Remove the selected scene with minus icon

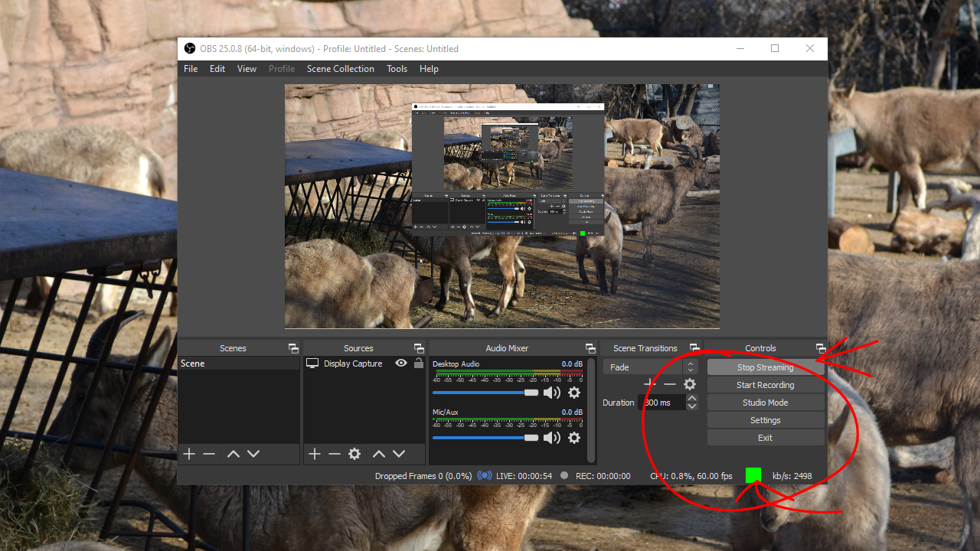click(x=209, y=454)
